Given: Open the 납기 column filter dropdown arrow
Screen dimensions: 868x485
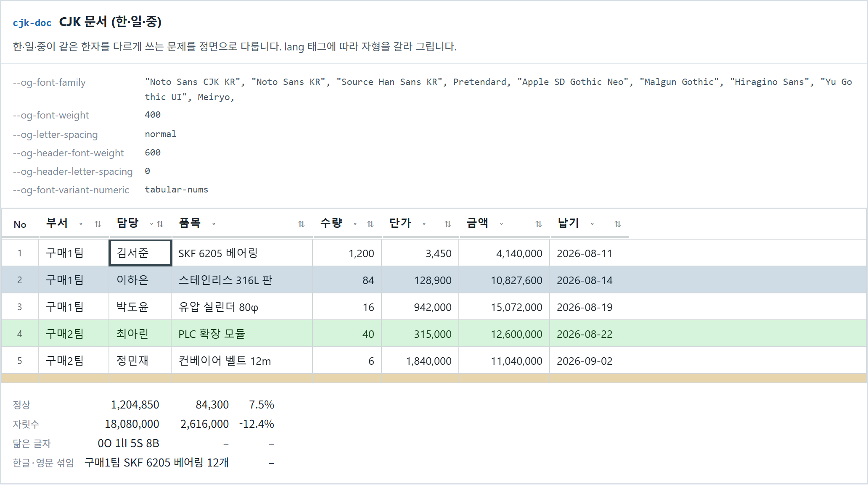Looking at the screenshot, I should [592, 224].
